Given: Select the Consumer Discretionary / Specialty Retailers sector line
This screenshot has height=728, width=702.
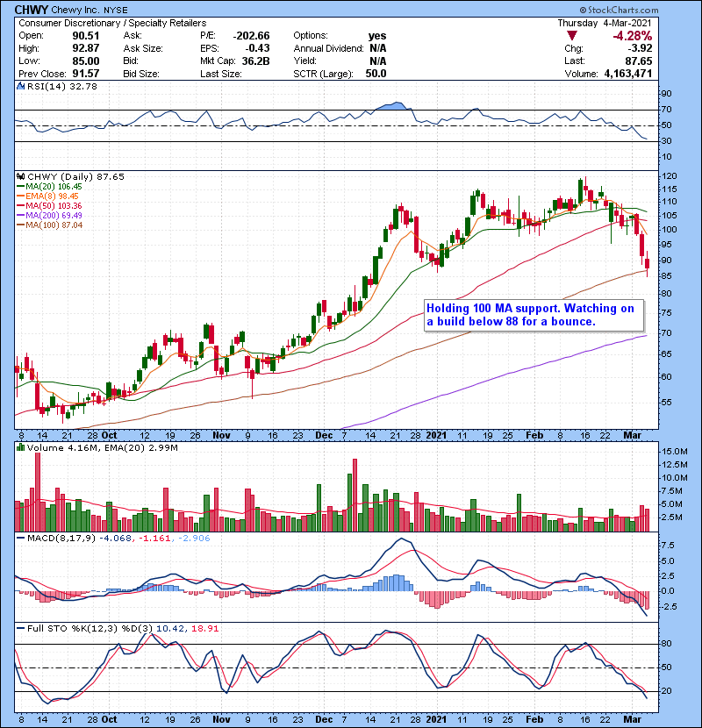Looking at the screenshot, I should coord(112,23).
